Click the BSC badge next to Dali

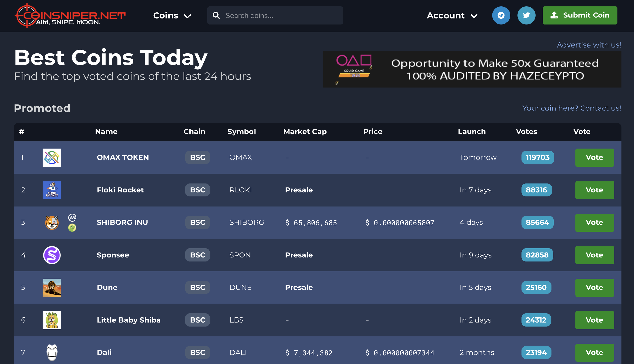point(197,352)
